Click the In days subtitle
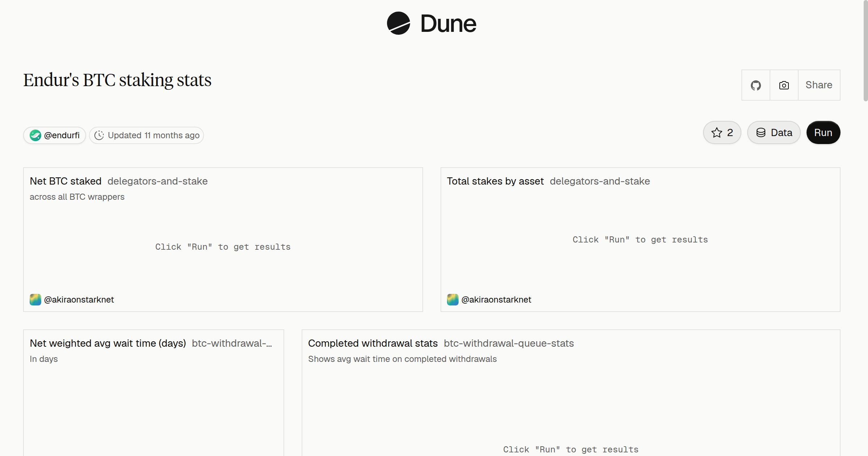 tap(44, 359)
